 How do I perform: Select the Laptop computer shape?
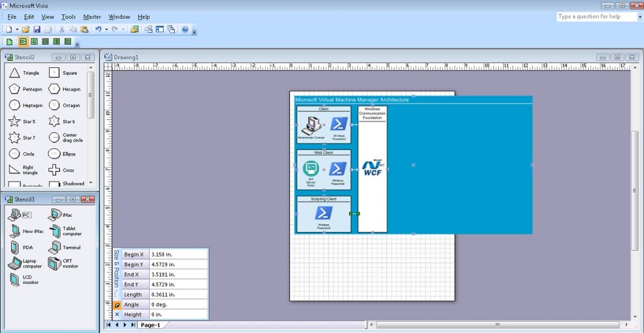(x=25, y=263)
